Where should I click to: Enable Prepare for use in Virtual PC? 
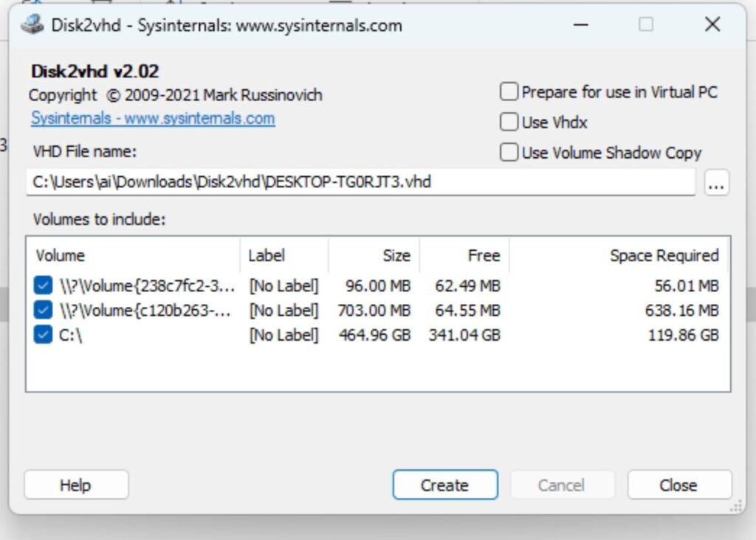pyautogui.click(x=509, y=91)
